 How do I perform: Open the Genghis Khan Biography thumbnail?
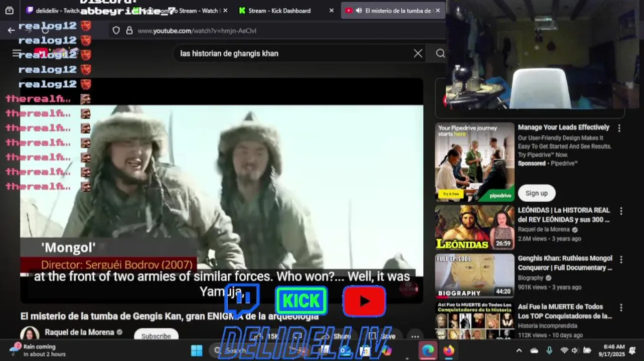[x=474, y=276]
